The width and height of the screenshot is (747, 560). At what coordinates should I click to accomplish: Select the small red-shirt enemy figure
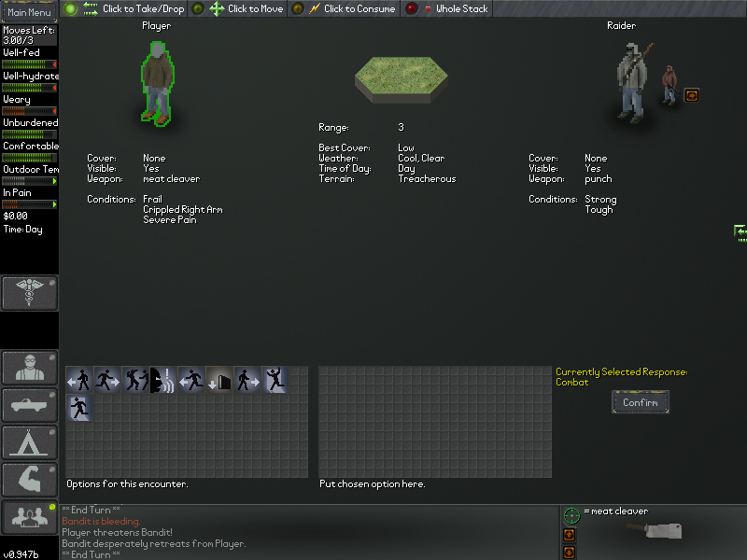coord(669,85)
